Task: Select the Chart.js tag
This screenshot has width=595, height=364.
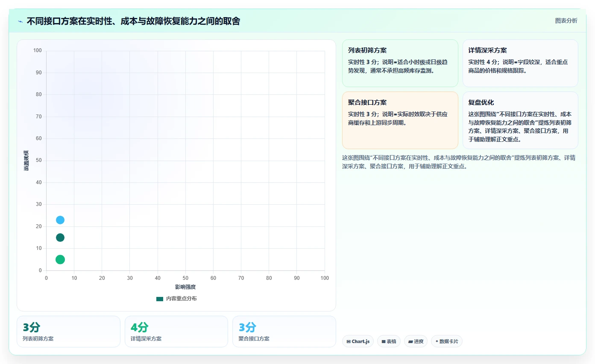Action: click(x=358, y=341)
